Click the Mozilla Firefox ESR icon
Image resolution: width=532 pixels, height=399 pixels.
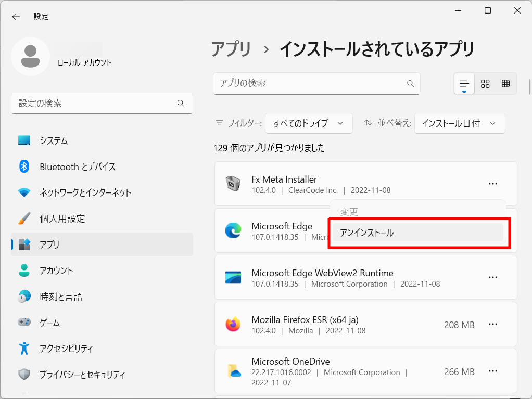(x=233, y=324)
